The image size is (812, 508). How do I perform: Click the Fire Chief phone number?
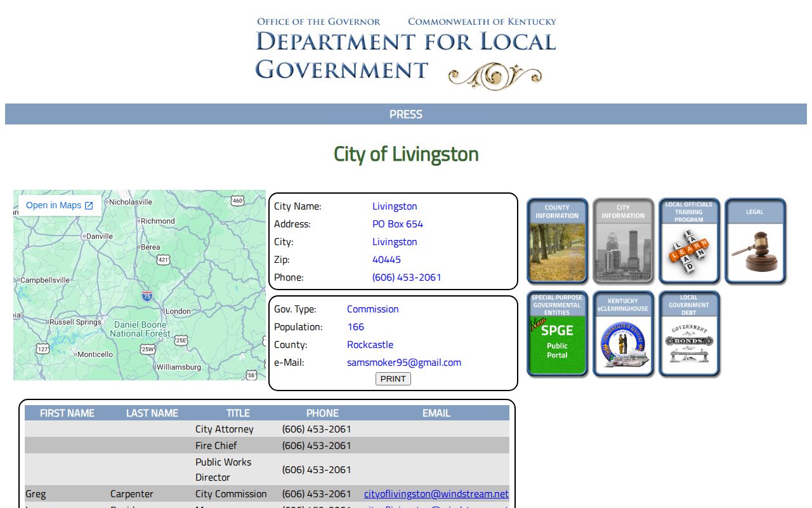tap(317, 446)
